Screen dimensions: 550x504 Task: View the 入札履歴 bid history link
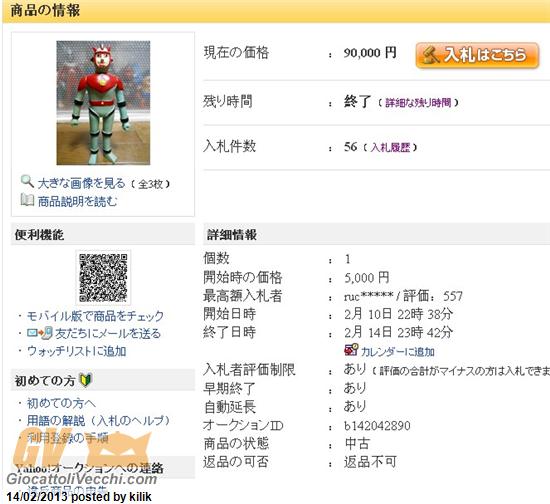390,147
